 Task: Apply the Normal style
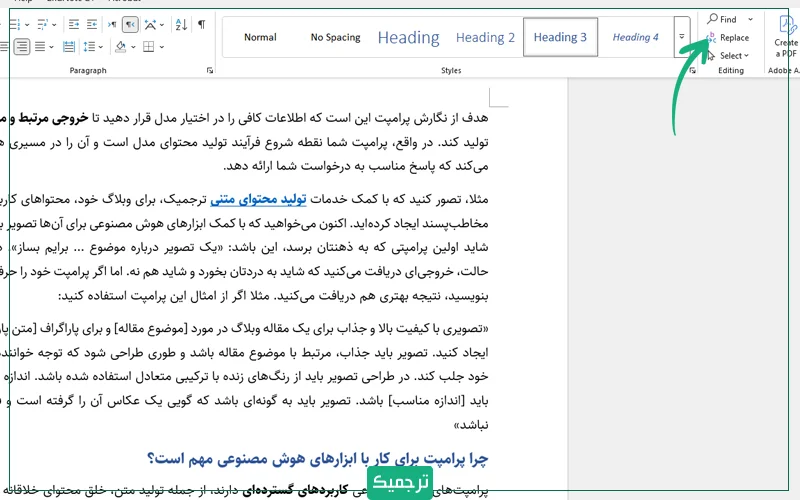[260, 38]
